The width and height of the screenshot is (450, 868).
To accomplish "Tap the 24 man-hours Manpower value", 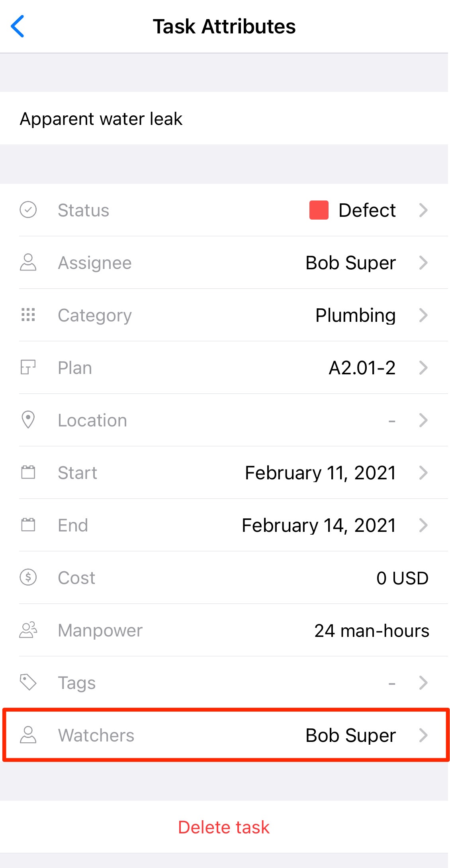I will click(x=372, y=630).
